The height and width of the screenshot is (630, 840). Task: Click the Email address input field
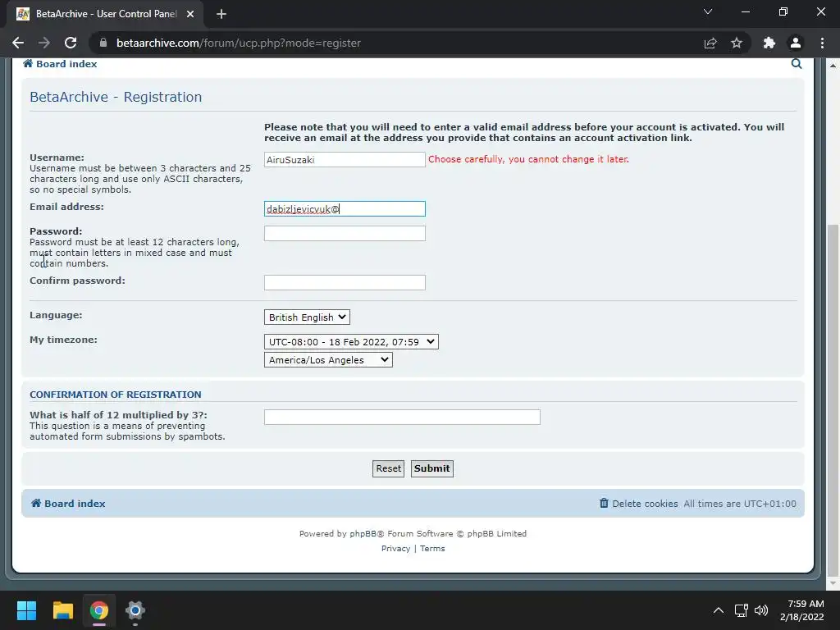(x=345, y=209)
